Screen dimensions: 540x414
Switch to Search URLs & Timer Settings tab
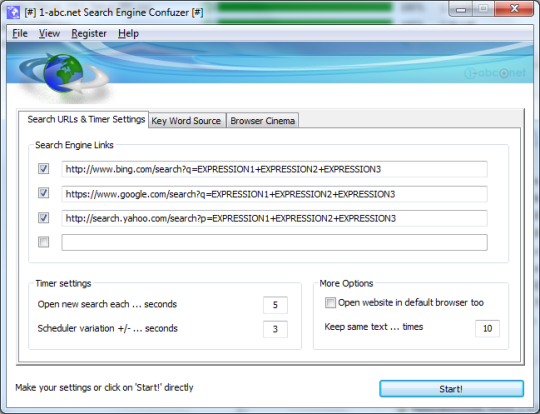click(84, 119)
